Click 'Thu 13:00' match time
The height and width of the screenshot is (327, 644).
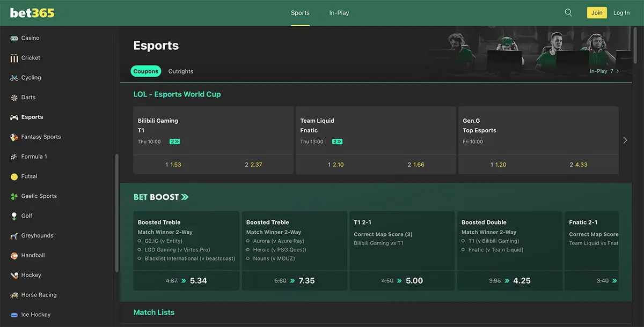click(312, 142)
